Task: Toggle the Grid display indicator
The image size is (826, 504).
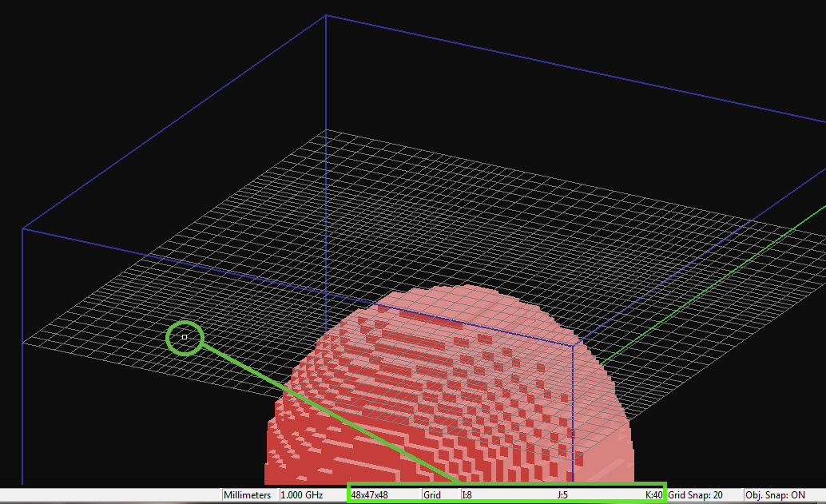Action: click(432, 494)
